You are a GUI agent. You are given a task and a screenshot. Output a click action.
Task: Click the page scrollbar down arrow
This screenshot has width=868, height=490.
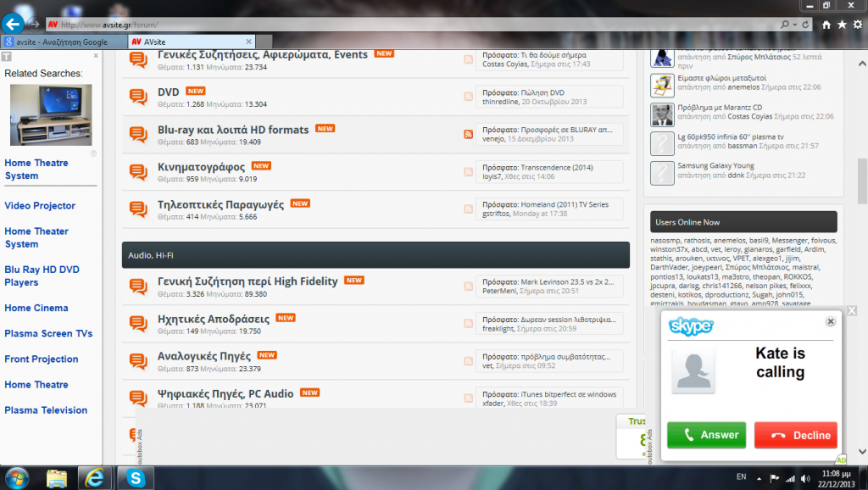862,451
